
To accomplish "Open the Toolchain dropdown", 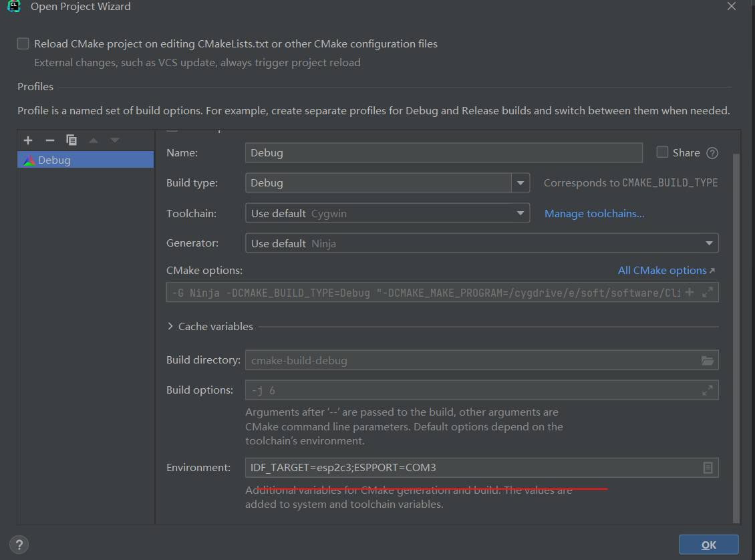I will pos(520,214).
